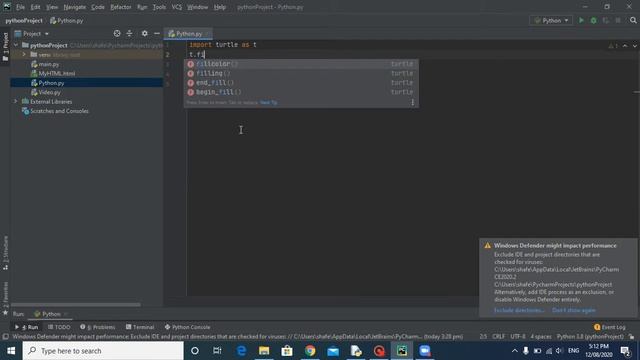Click Don't show again link
Viewport: 640px width, 360px height.
point(574,310)
